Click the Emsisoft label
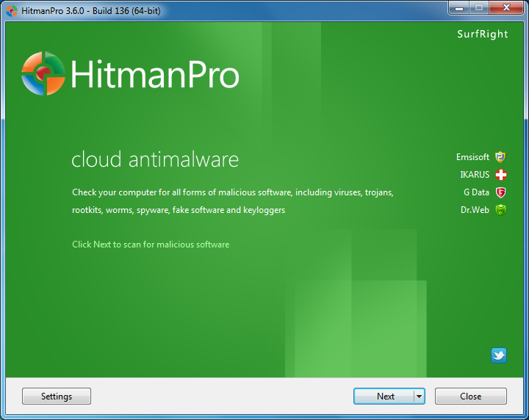 click(x=472, y=157)
